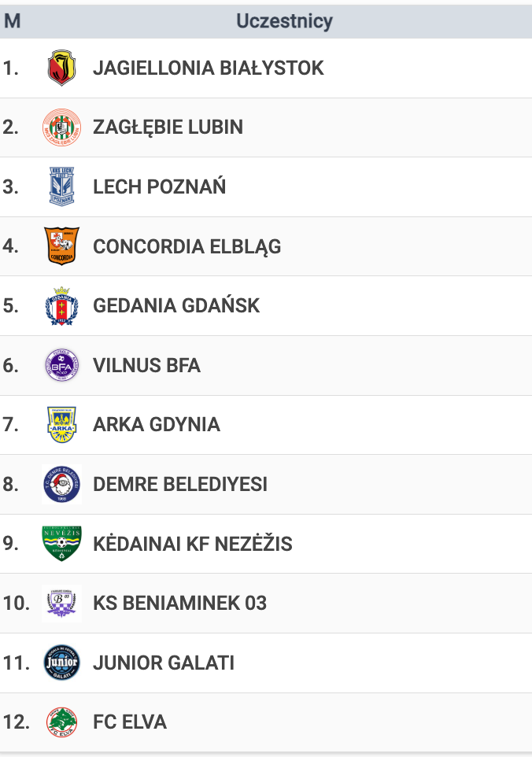
Task: Click the Demre Belediyesi Santa logo
Action: click(x=62, y=484)
